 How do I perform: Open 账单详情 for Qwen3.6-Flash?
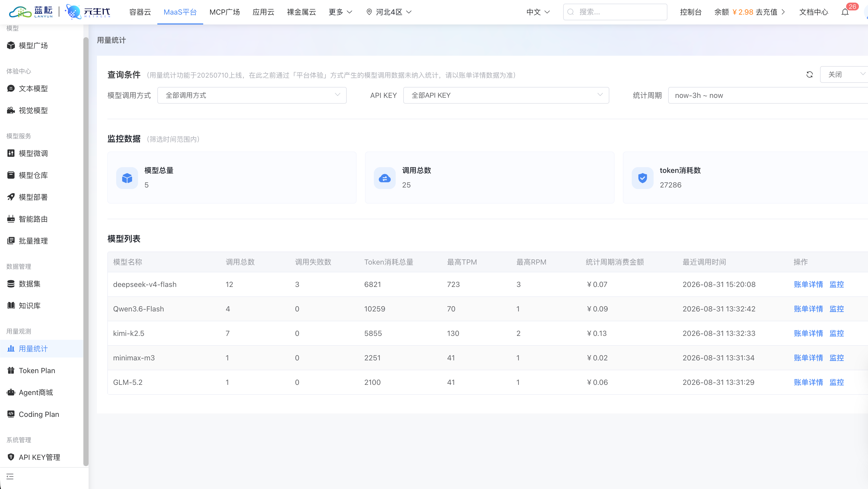808,309
